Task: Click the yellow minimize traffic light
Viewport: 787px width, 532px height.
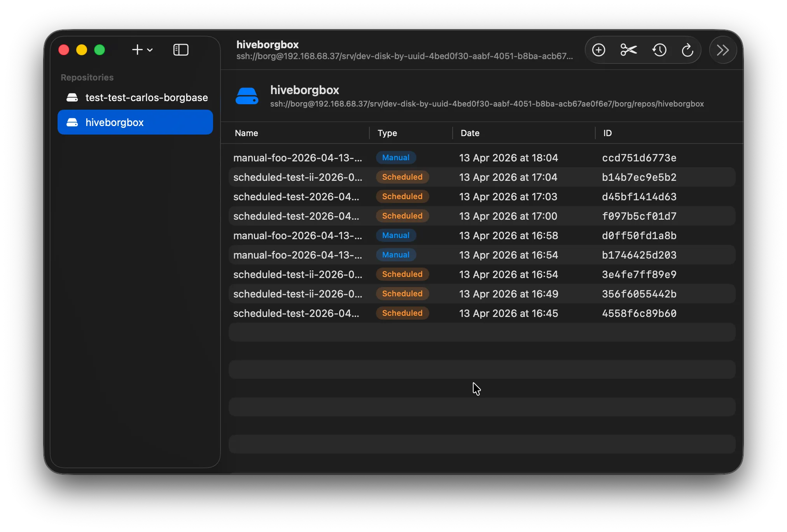Action: click(x=82, y=50)
